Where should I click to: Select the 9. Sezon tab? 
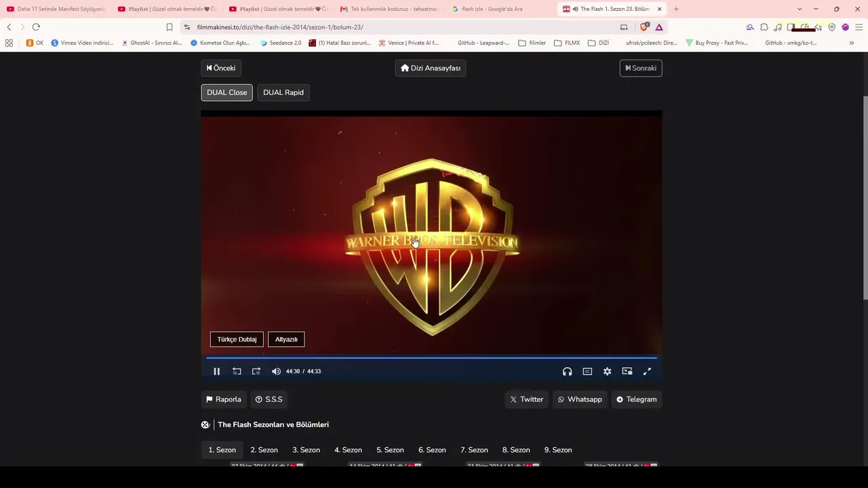558,450
